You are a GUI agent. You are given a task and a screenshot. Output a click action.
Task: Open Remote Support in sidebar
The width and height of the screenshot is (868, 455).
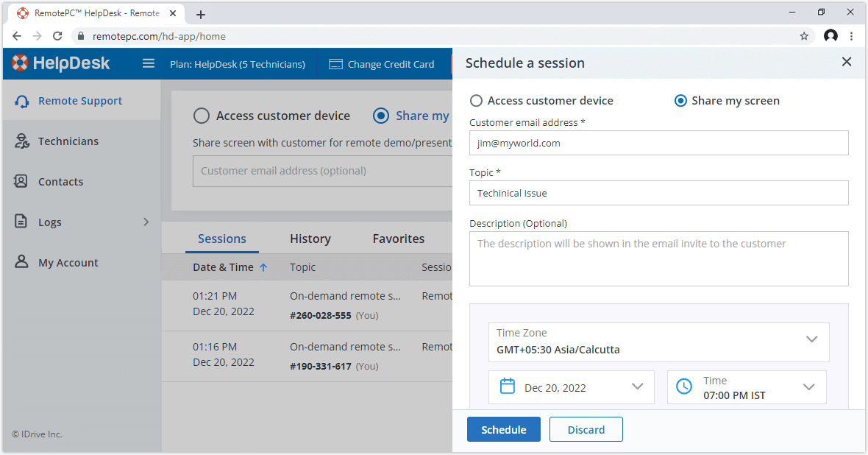pyautogui.click(x=82, y=101)
